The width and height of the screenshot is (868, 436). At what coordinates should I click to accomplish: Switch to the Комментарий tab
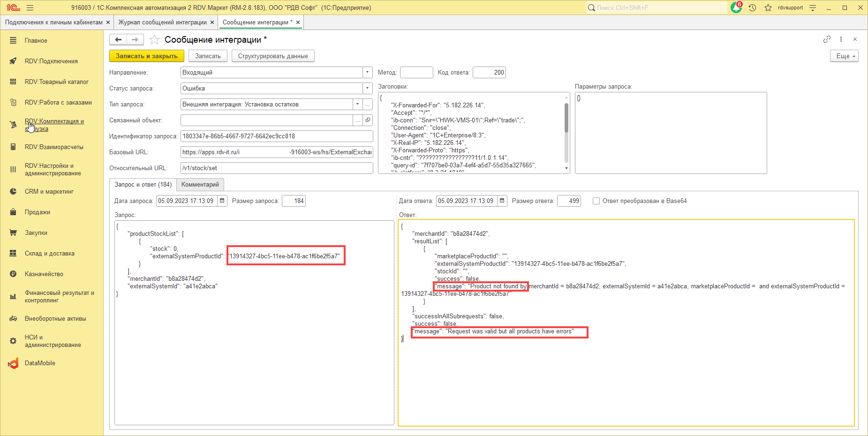tap(200, 185)
